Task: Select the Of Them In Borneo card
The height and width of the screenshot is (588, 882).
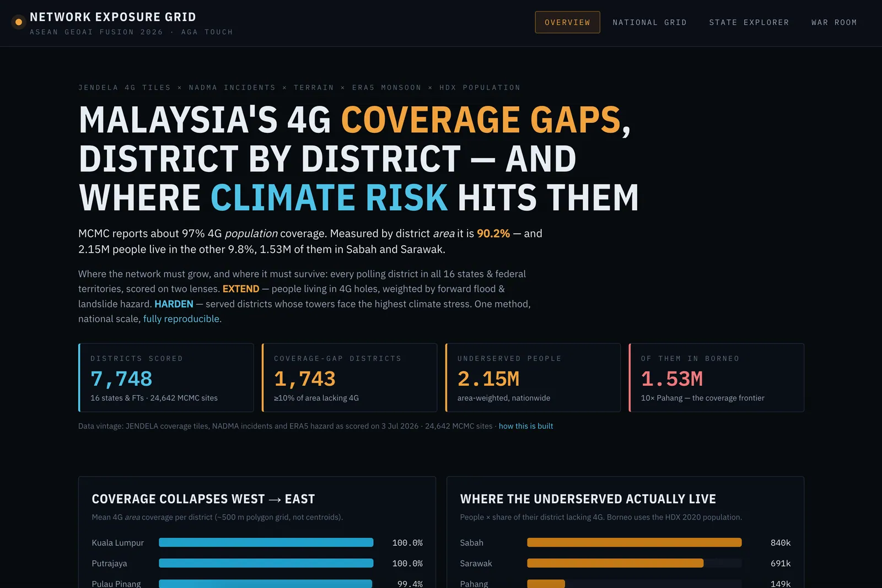Action: tap(717, 377)
